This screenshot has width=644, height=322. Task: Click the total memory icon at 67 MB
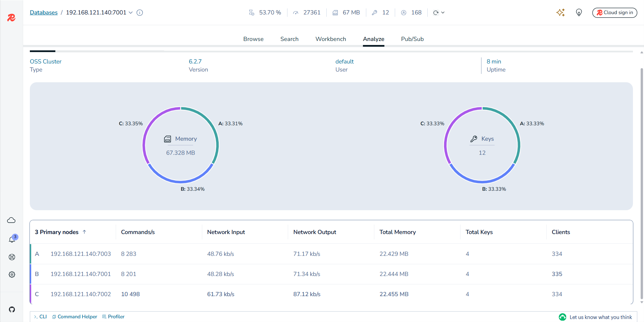tap(335, 13)
